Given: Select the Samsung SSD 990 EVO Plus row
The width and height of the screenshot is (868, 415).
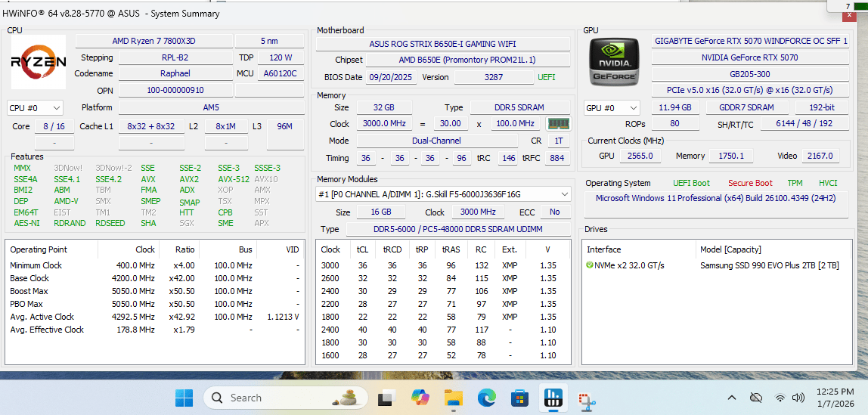Looking at the screenshot, I should [716, 265].
